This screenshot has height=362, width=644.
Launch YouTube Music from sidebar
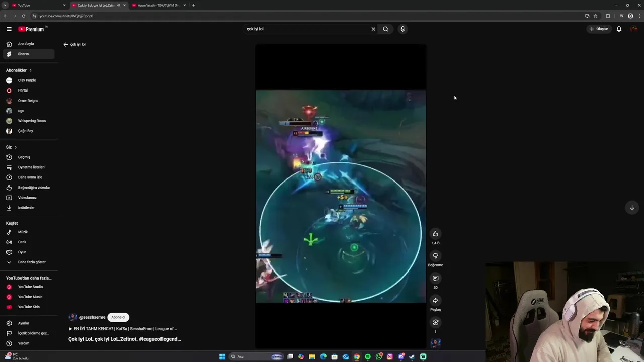29,297
